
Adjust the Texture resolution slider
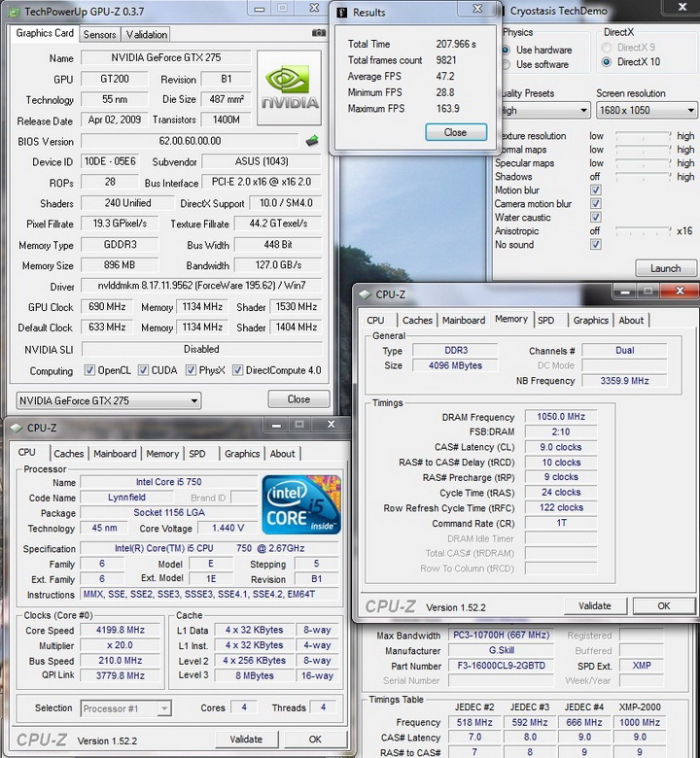click(644, 136)
